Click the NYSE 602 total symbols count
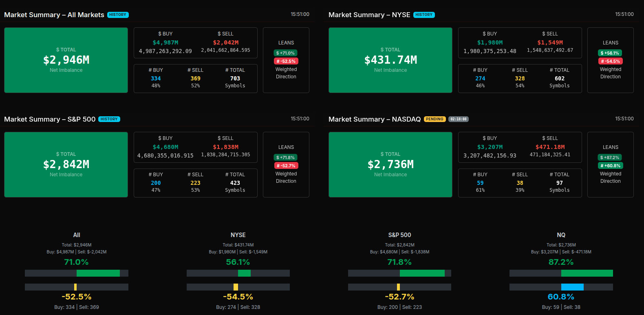This screenshot has width=644, height=315. 559,78
